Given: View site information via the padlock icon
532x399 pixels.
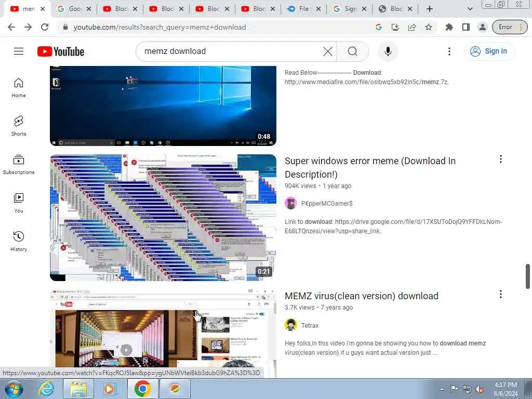Looking at the screenshot, I should (65, 27).
